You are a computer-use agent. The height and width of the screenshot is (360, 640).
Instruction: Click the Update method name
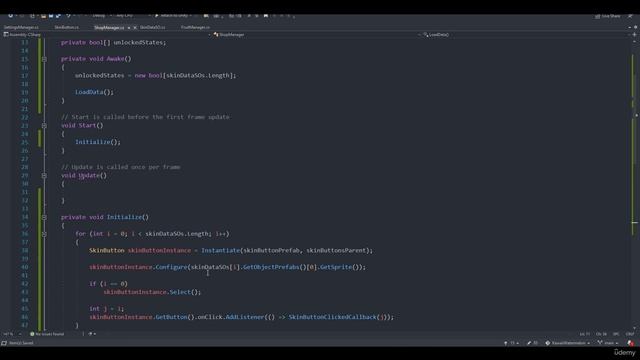tap(89, 176)
